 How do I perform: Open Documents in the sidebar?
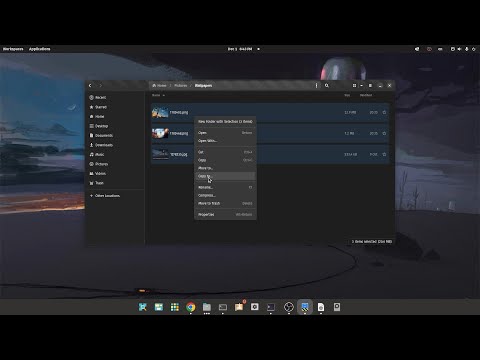(101, 135)
